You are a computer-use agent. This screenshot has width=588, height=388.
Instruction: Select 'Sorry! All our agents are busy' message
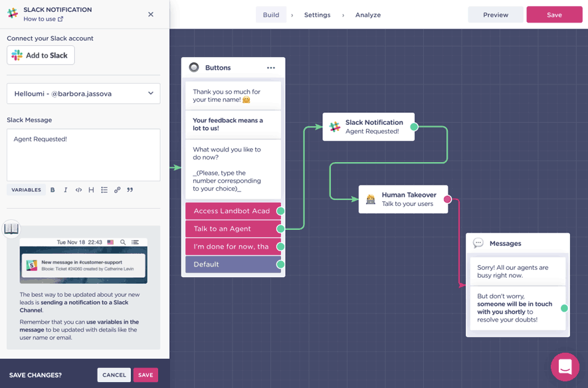point(518,272)
